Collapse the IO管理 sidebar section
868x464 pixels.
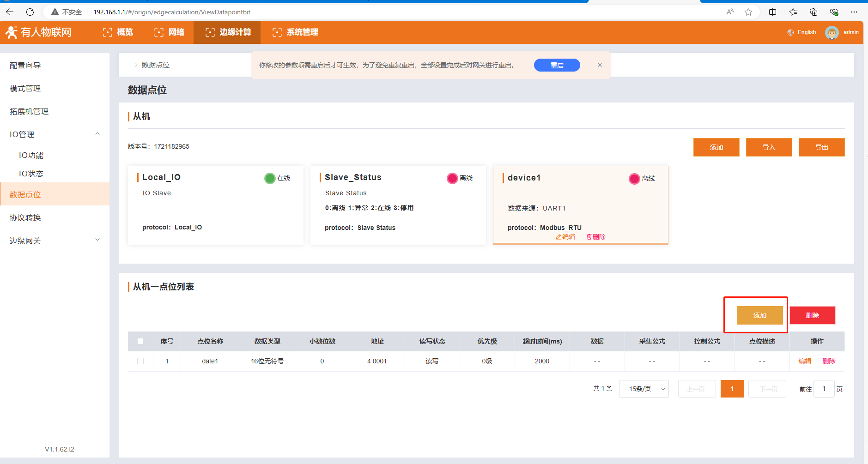(x=97, y=134)
